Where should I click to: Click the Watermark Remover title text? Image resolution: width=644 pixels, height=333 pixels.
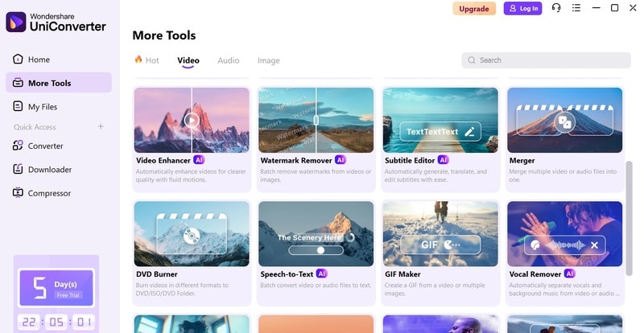click(296, 161)
